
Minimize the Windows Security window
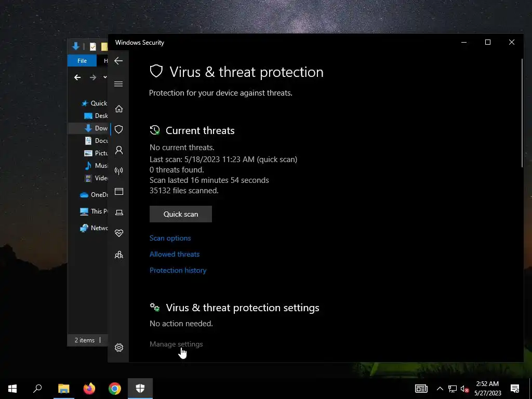point(464,42)
